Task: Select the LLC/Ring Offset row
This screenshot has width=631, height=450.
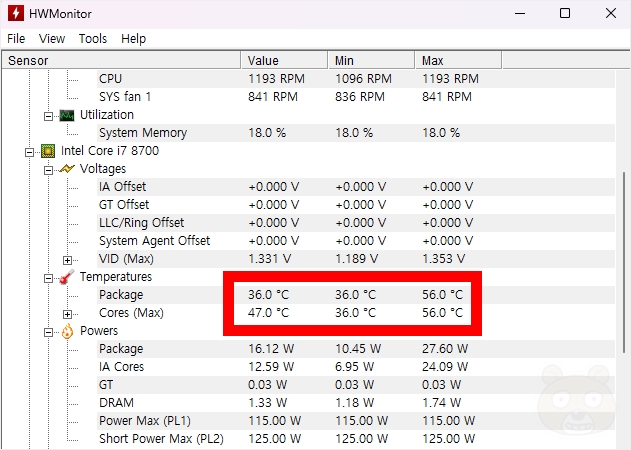Action: 356,223
